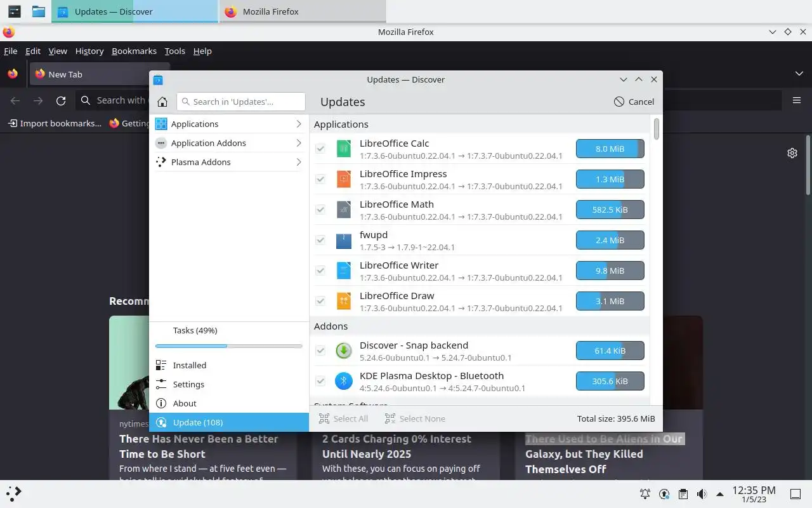
Task: Click the KDE Plasma Bluetooth icon
Action: click(x=343, y=381)
